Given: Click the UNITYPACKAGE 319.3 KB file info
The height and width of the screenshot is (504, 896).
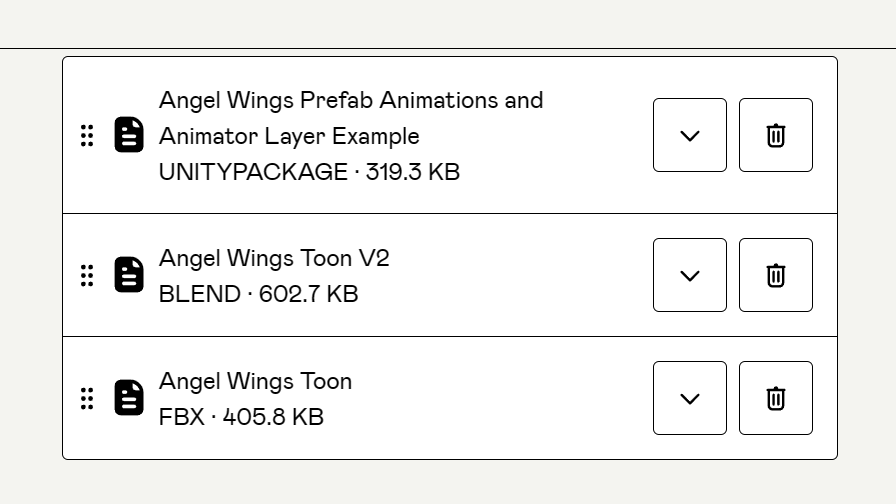Looking at the screenshot, I should (309, 172).
